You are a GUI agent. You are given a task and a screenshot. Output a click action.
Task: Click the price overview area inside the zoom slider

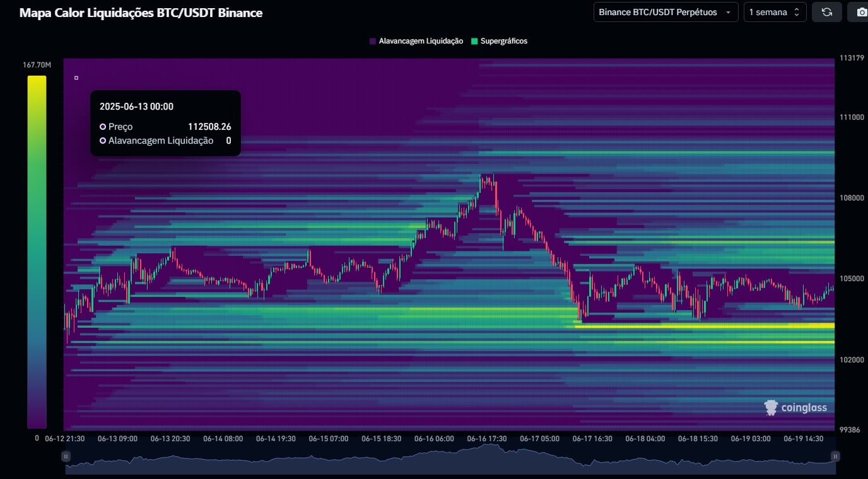[x=450, y=459]
